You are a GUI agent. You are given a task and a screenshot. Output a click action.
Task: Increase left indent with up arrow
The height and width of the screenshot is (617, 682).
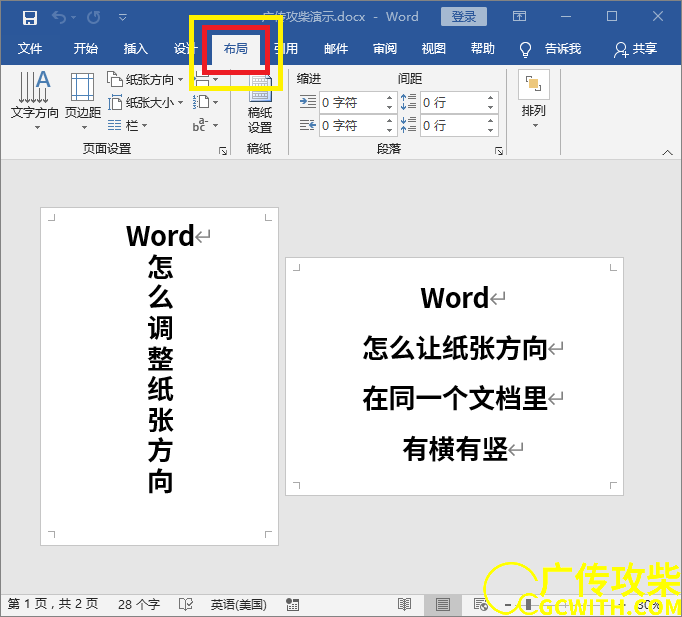(x=390, y=97)
